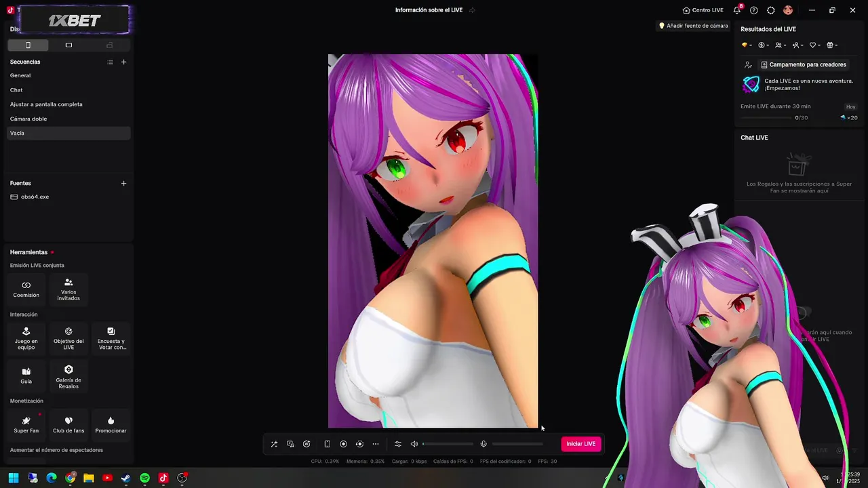Click the coin earnings stat
Viewport: 868px width, 488px height.
tap(764, 45)
